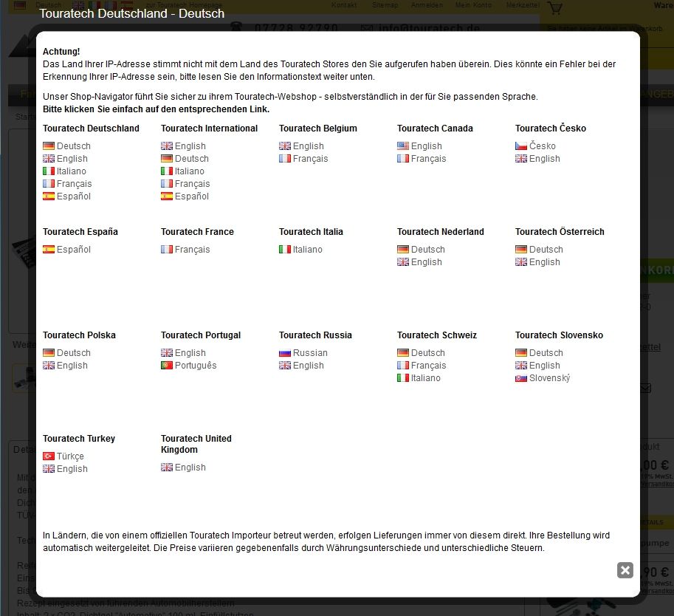Click Russian flag under Touratech Russia
This screenshot has width=674, height=616.
285,353
